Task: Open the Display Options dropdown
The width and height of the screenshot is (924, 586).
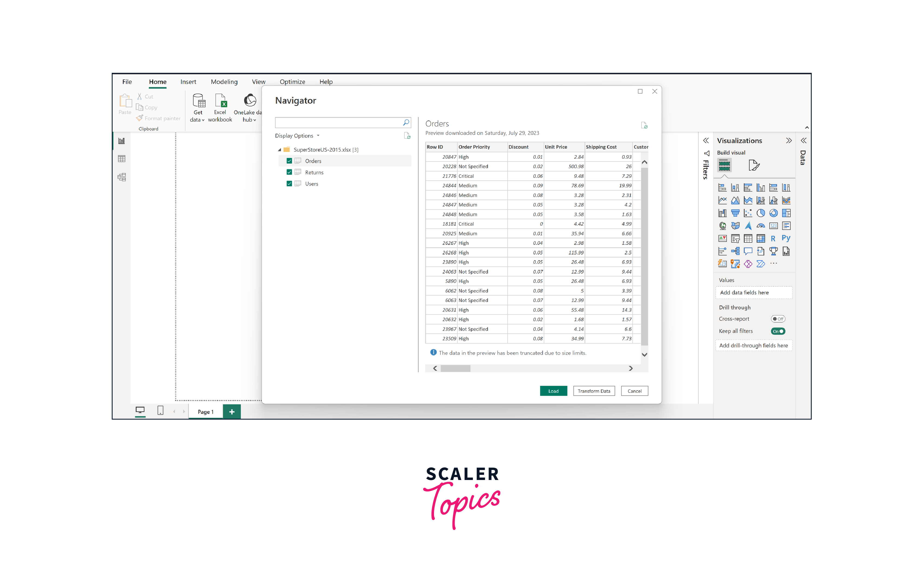Action: click(297, 136)
